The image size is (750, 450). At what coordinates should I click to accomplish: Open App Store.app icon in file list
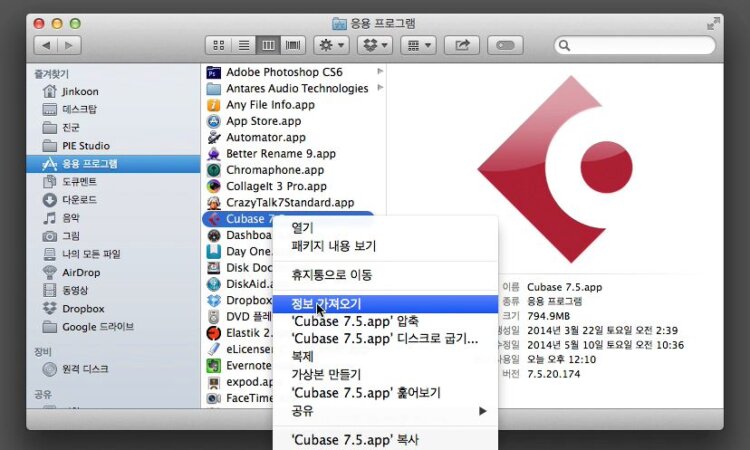[x=213, y=121]
